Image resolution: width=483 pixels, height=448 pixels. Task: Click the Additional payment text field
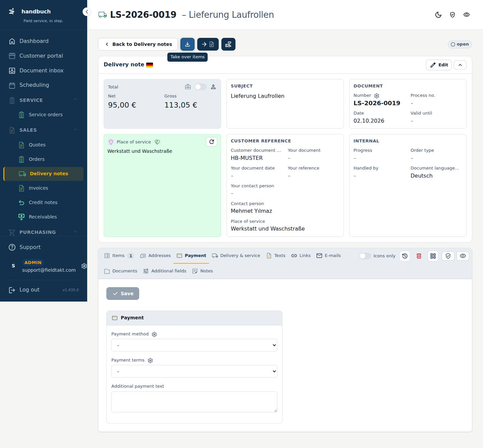point(194,402)
